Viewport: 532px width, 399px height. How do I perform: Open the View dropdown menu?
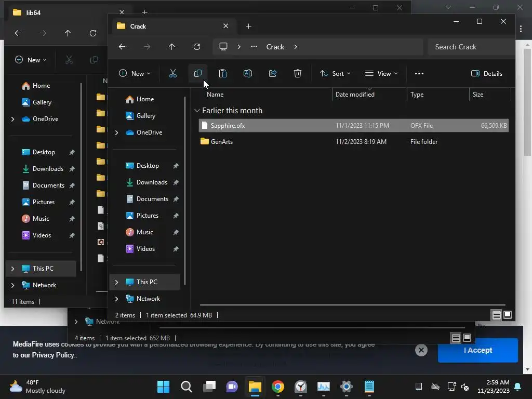tap(381, 73)
